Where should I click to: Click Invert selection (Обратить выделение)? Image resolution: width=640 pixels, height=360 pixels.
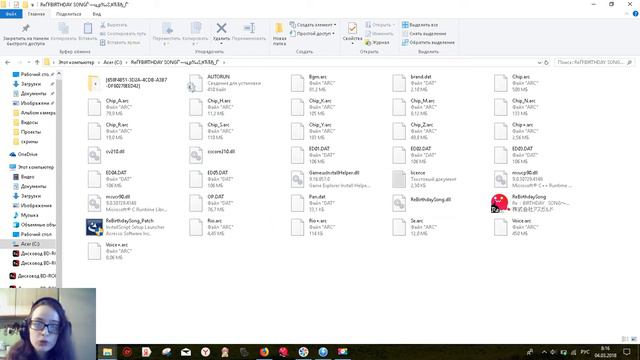(x=428, y=42)
